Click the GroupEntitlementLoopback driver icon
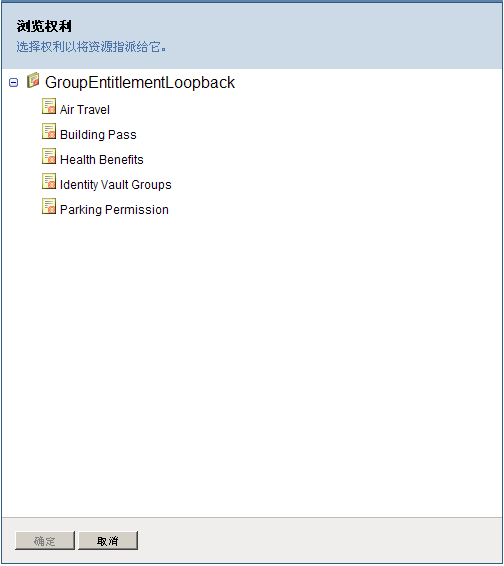Viewport: 504px width, 566px height. coord(33,80)
